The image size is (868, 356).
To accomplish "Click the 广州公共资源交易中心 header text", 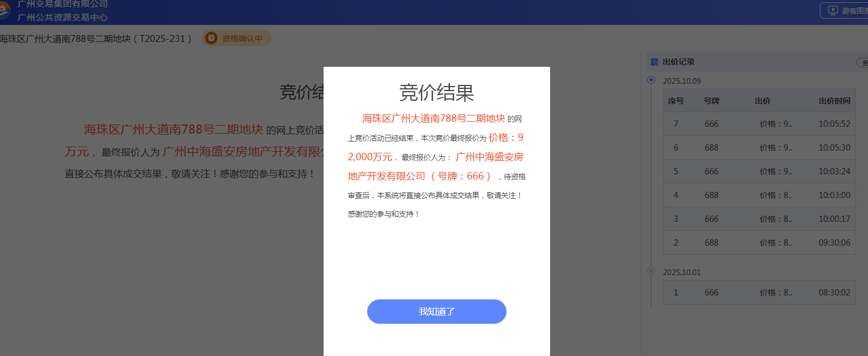I will click(x=62, y=17).
